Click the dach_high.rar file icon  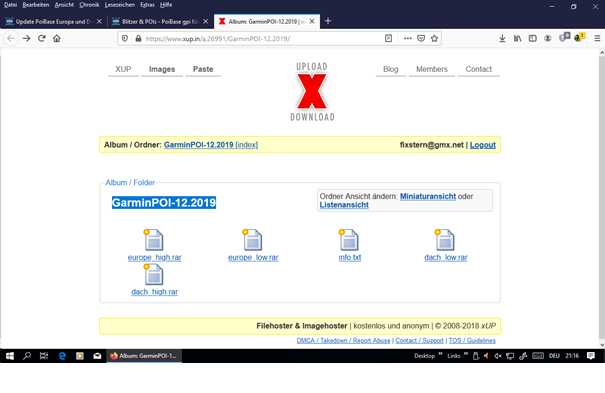click(154, 274)
